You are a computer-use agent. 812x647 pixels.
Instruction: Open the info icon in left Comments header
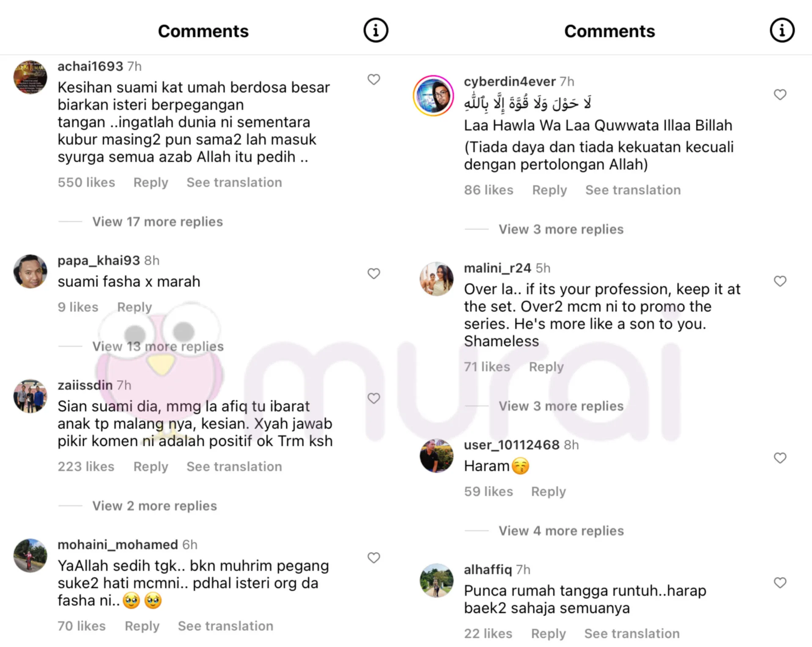[x=376, y=30]
